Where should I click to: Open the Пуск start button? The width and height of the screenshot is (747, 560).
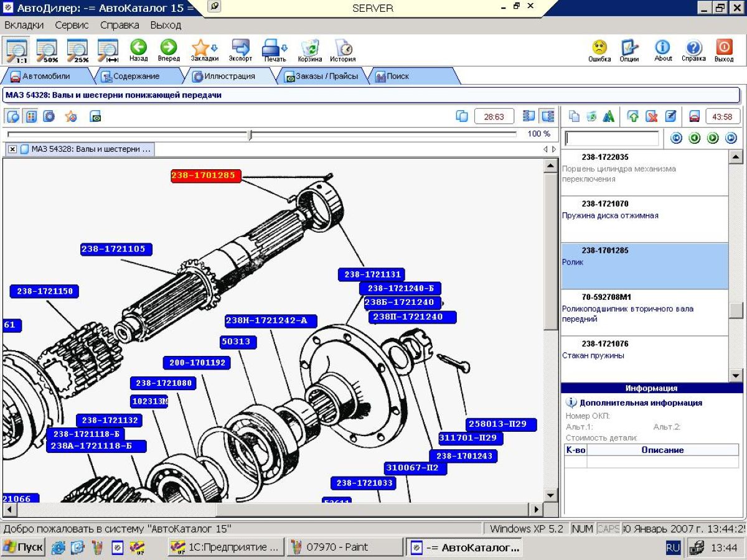pyautogui.click(x=24, y=548)
